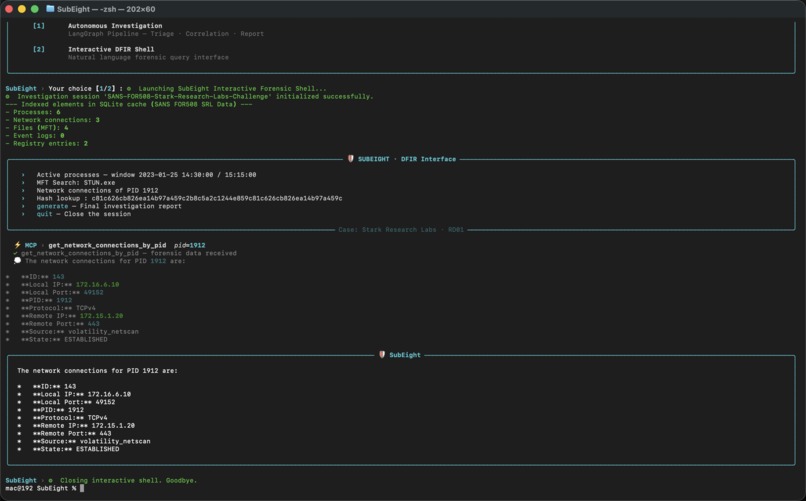
Task: Click Local IP row in SubEight panel
Action: (x=82, y=394)
